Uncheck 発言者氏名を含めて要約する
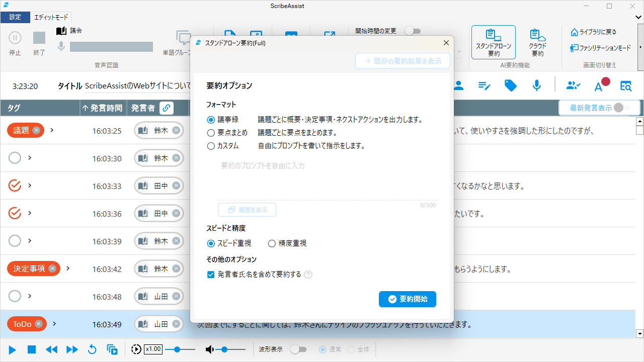644x362 pixels. coord(211,275)
